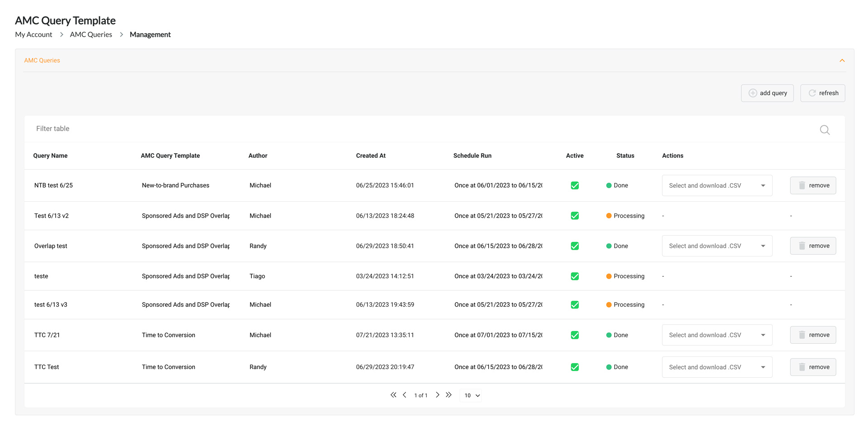Screen dimensions: 868x432
Task: Toggle Active checkbox for TTC 7/21
Action: click(x=575, y=335)
